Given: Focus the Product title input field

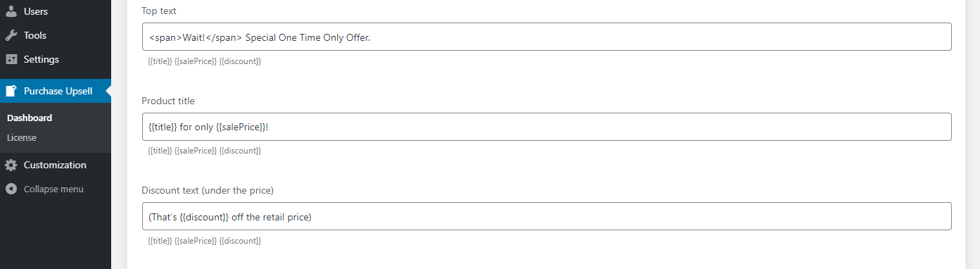Looking at the screenshot, I should click(547, 126).
